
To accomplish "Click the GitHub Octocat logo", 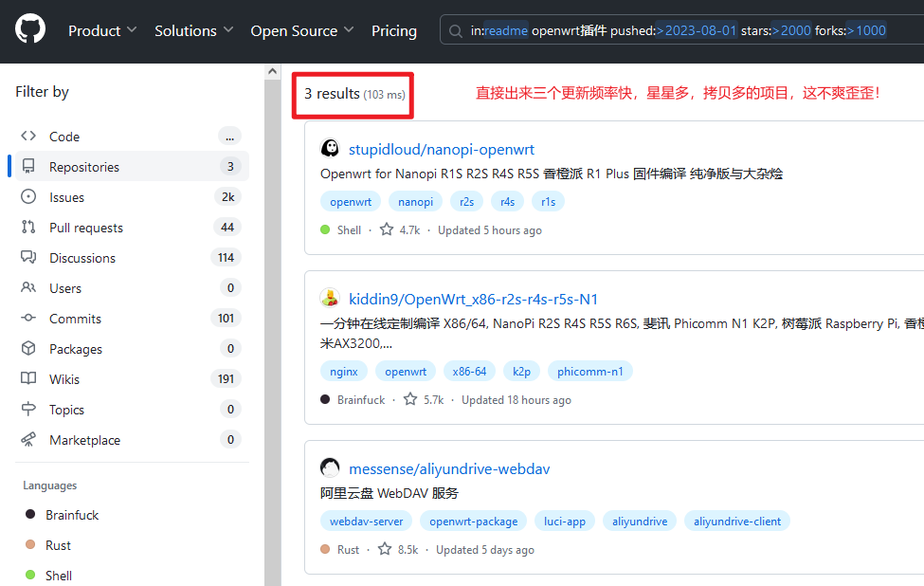I will tap(30, 29).
